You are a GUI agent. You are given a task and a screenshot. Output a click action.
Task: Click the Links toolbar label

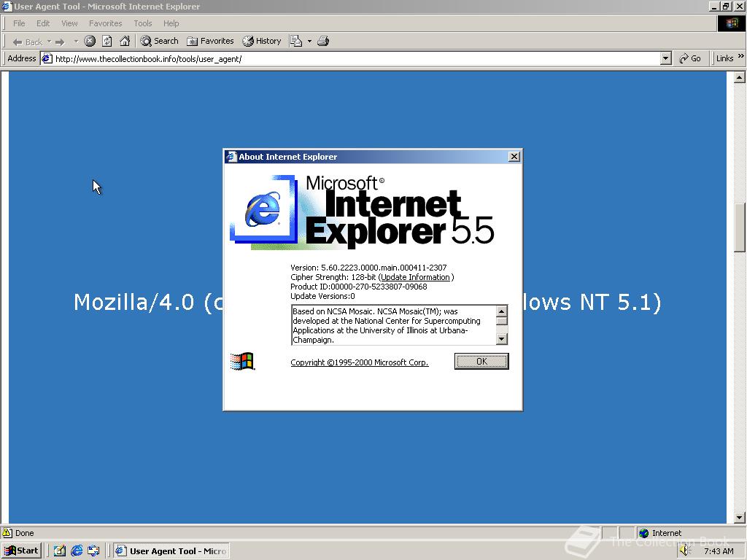pyautogui.click(x=724, y=58)
